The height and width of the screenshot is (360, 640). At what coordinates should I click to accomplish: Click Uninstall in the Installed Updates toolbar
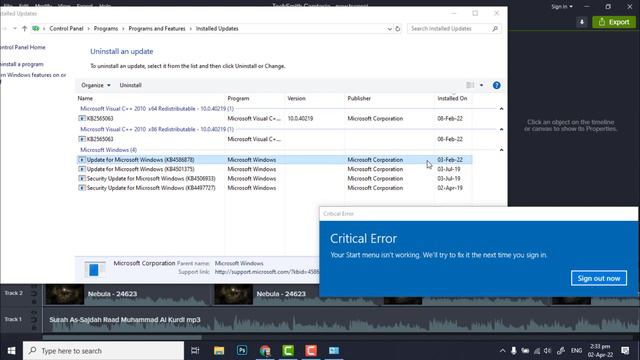(x=130, y=85)
